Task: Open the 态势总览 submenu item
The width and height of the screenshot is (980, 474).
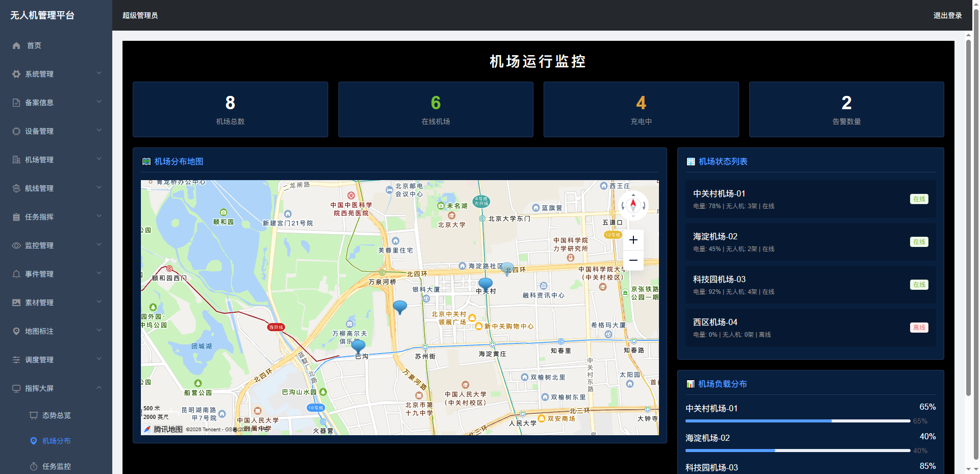Action: coord(56,415)
